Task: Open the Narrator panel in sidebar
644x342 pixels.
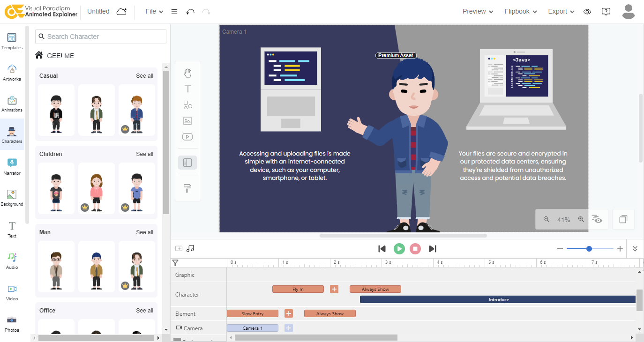Action: tap(12, 166)
